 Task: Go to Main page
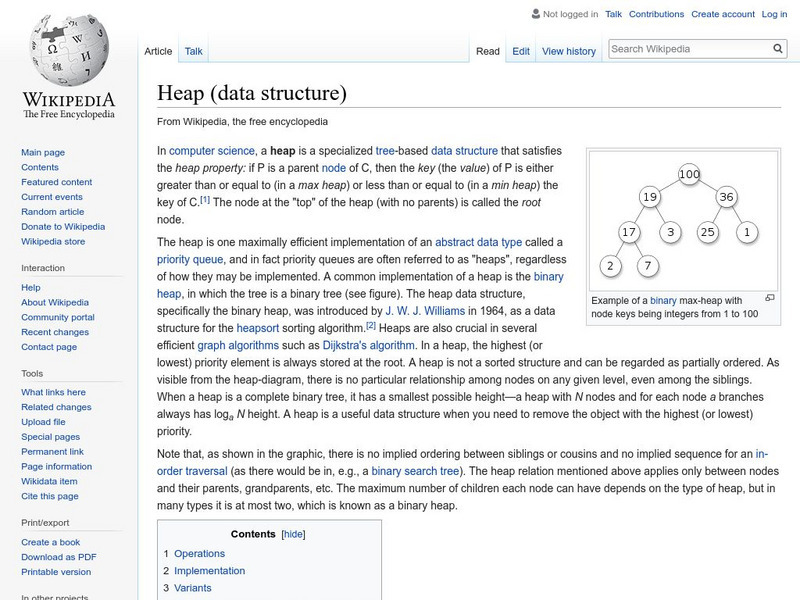(x=42, y=152)
